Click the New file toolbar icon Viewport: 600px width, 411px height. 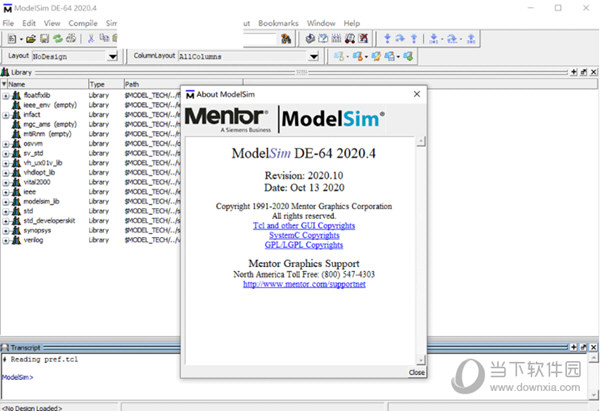pyautogui.click(x=12, y=39)
